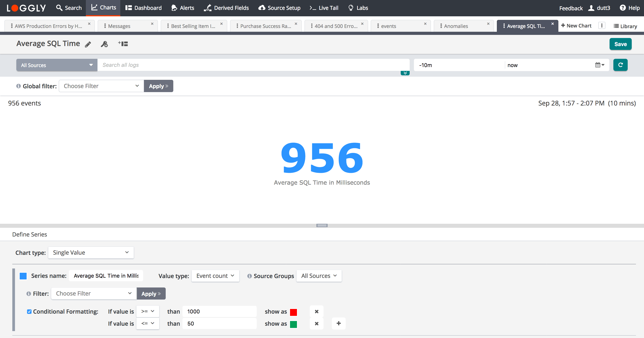Uncheck the Conditional Formatting checkbox
Viewport: 644px width, 338px height.
tap(29, 311)
